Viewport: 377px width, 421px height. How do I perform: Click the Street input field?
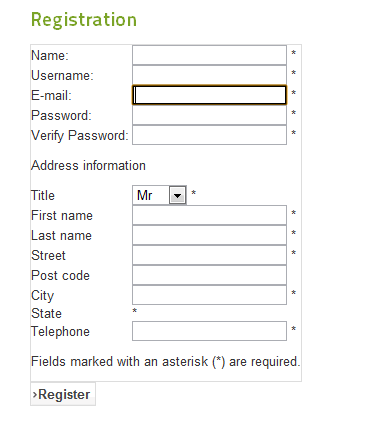(x=209, y=255)
